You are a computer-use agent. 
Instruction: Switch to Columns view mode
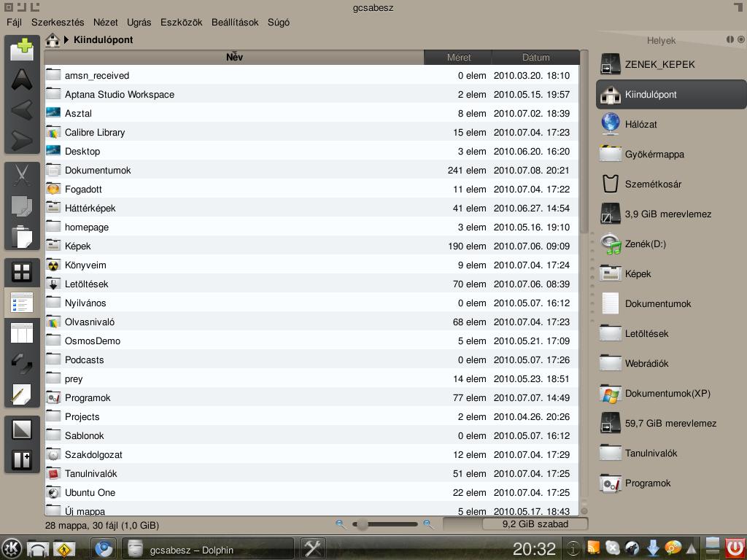[22, 332]
